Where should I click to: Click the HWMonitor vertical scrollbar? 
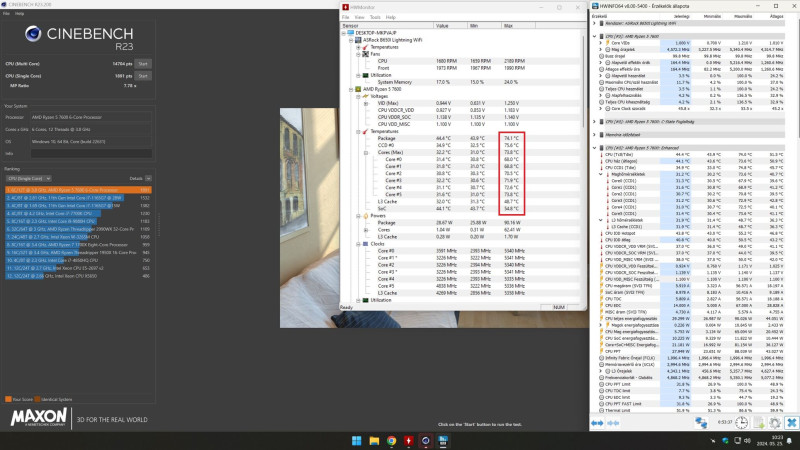[584, 82]
